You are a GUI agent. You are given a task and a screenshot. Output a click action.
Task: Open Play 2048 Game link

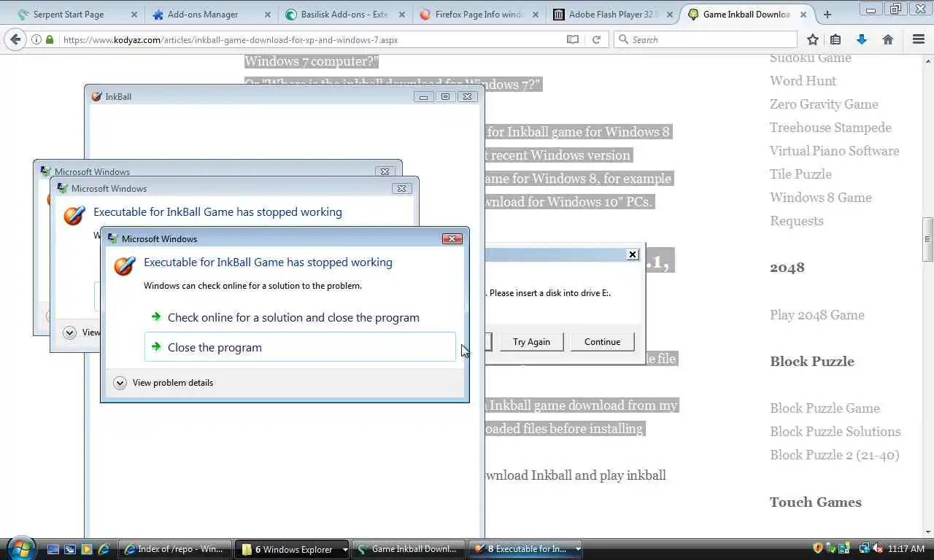817,315
